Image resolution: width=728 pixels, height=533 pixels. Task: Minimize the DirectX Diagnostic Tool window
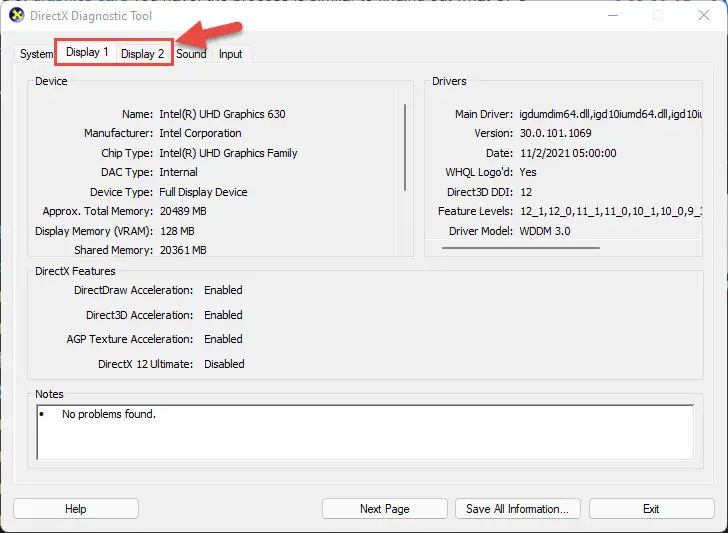[x=613, y=15]
